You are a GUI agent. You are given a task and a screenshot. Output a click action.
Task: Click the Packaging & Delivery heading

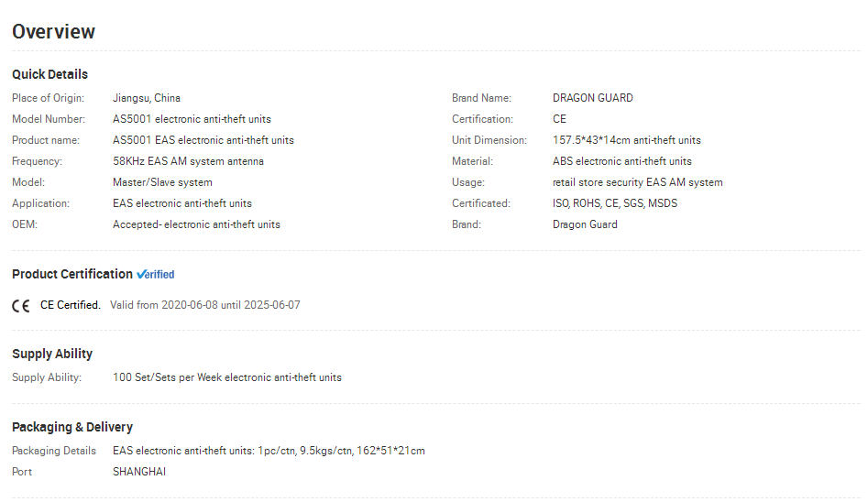[x=72, y=427]
